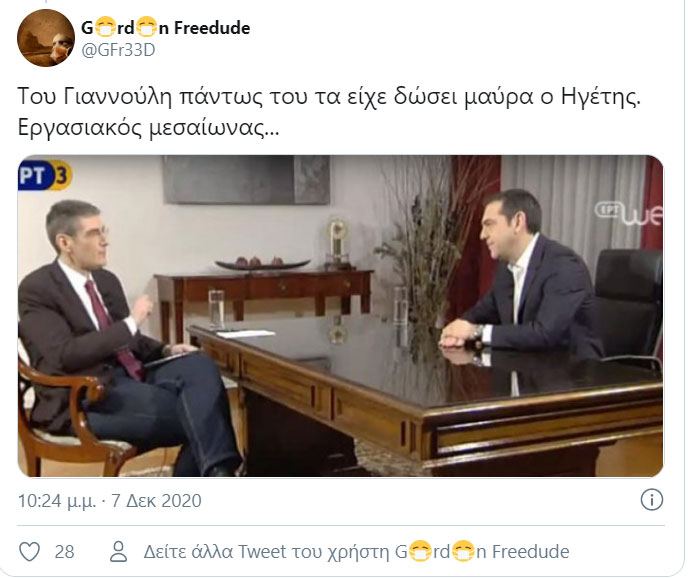Click the ERT web watermark in image
The height and width of the screenshot is (578, 688).
coord(629,214)
